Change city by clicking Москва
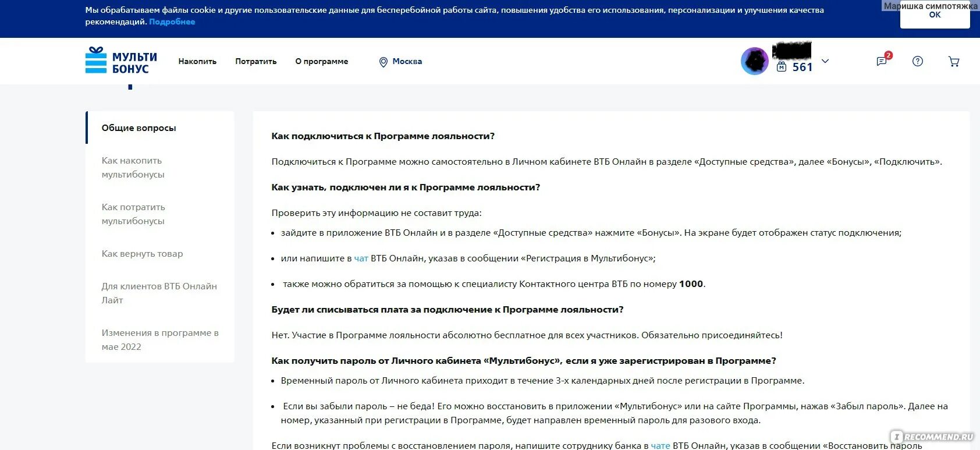This screenshot has width=980, height=450. 407,61
